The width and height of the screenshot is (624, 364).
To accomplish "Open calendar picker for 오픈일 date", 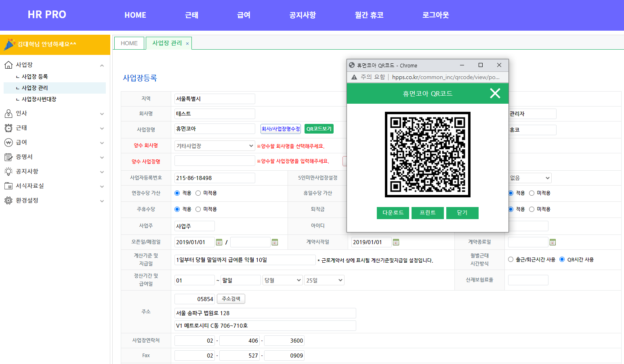I will 219,242.
